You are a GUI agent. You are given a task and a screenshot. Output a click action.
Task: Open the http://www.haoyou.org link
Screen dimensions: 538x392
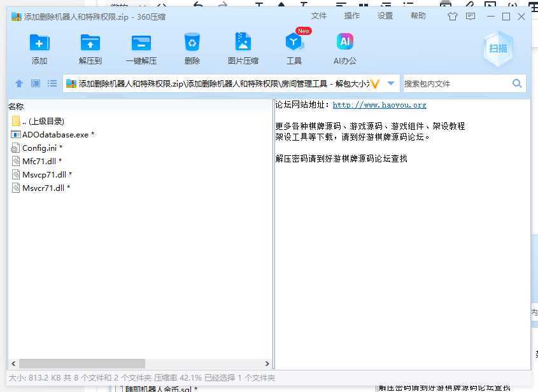pos(379,105)
